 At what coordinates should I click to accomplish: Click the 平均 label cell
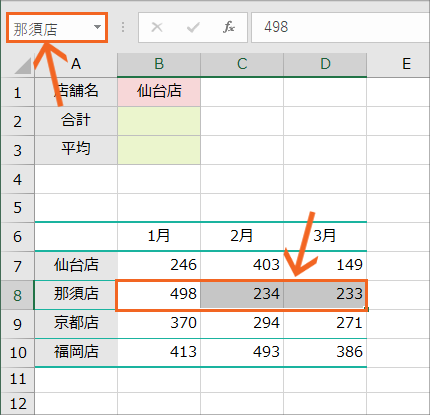76,150
